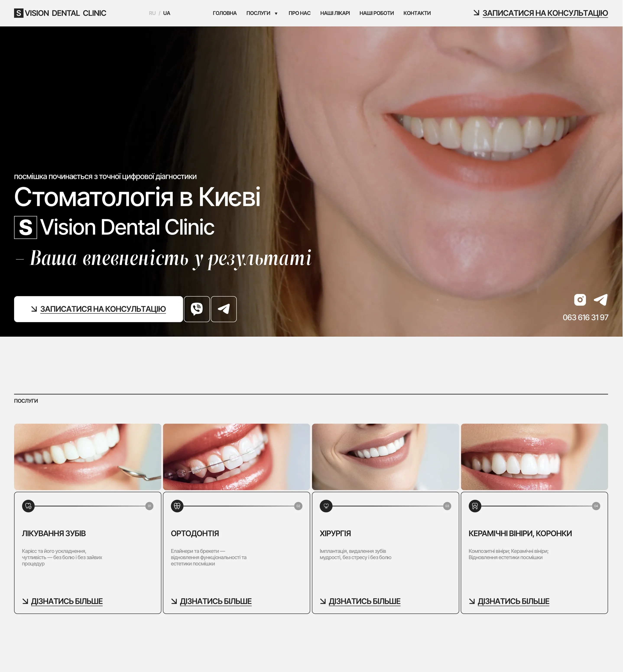
Task: Click Дізнатись більше under Ортодонтія
Action: click(216, 601)
